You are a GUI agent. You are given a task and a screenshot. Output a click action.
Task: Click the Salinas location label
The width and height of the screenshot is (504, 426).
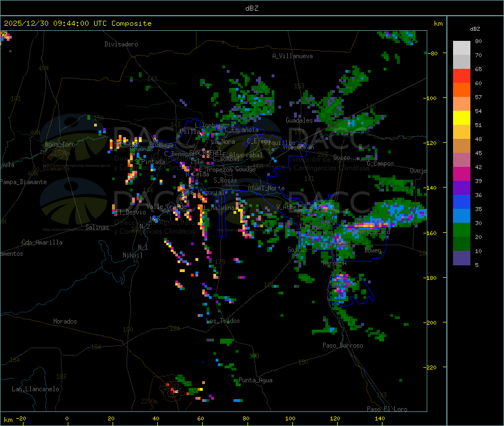pos(97,227)
